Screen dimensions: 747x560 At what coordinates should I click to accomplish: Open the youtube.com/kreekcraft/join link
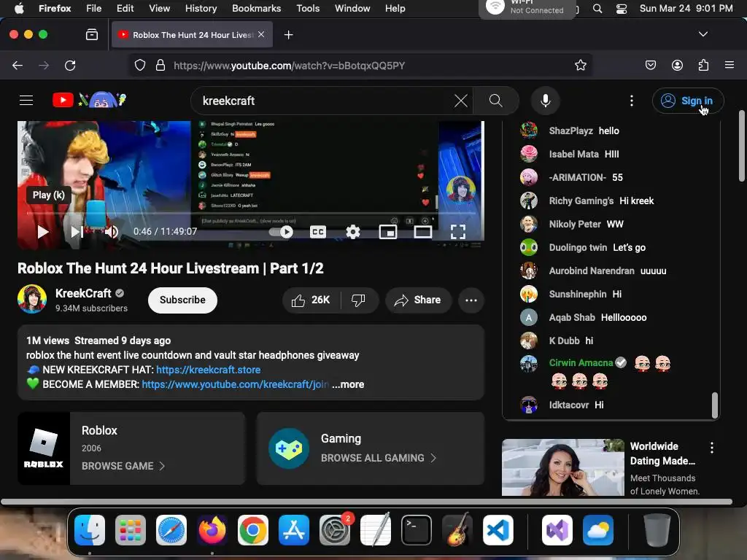pyautogui.click(x=235, y=384)
